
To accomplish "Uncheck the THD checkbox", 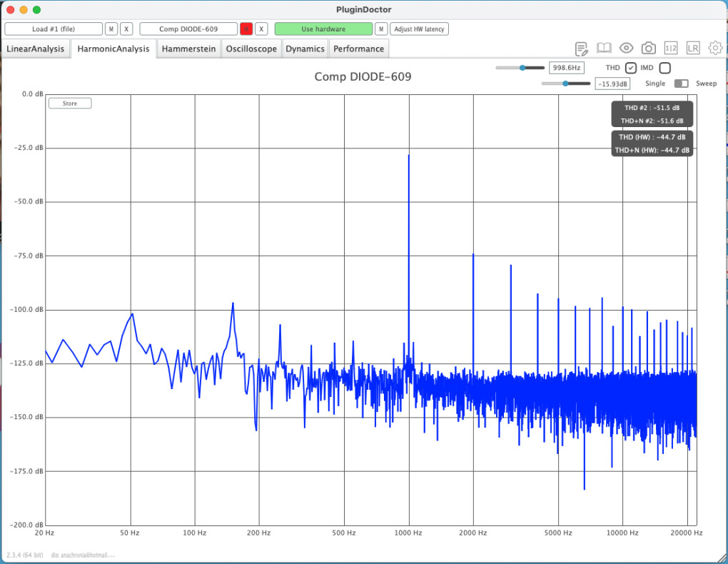I will click(631, 68).
